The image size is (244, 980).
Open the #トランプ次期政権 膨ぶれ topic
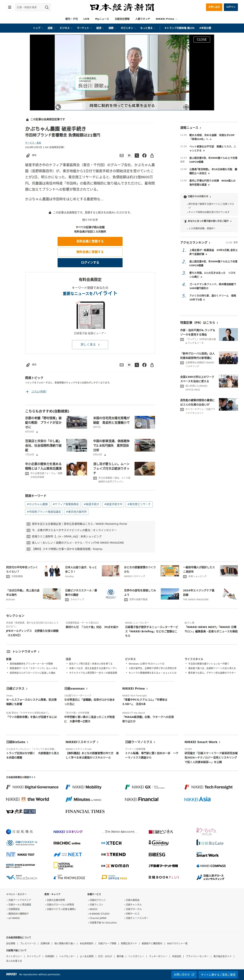(180, 28)
